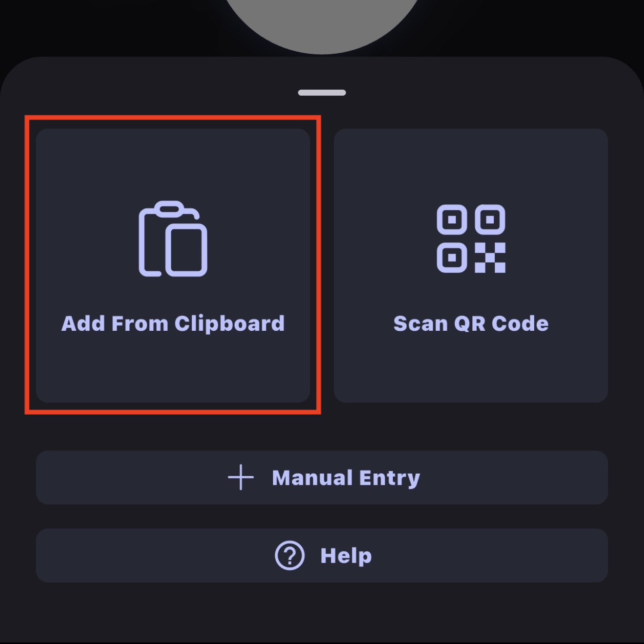Click the 'Help' text label
This screenshot has width=644, height=644.
[346, 556]
